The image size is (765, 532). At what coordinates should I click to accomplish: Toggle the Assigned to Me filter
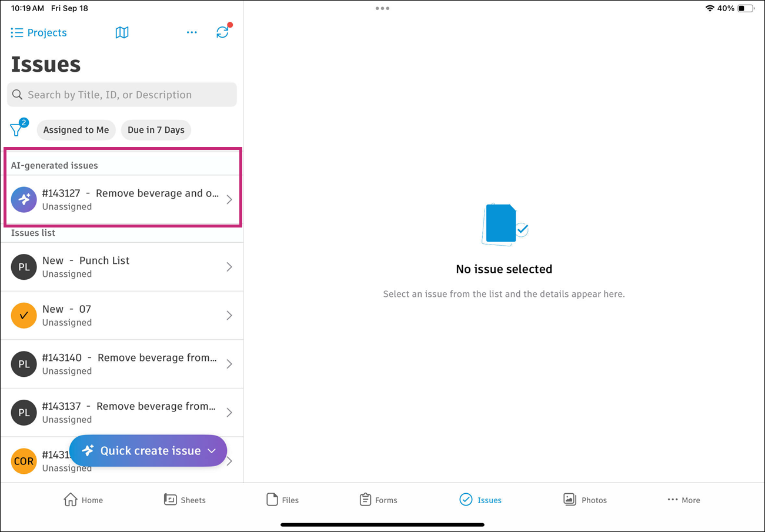click(76, 130)
